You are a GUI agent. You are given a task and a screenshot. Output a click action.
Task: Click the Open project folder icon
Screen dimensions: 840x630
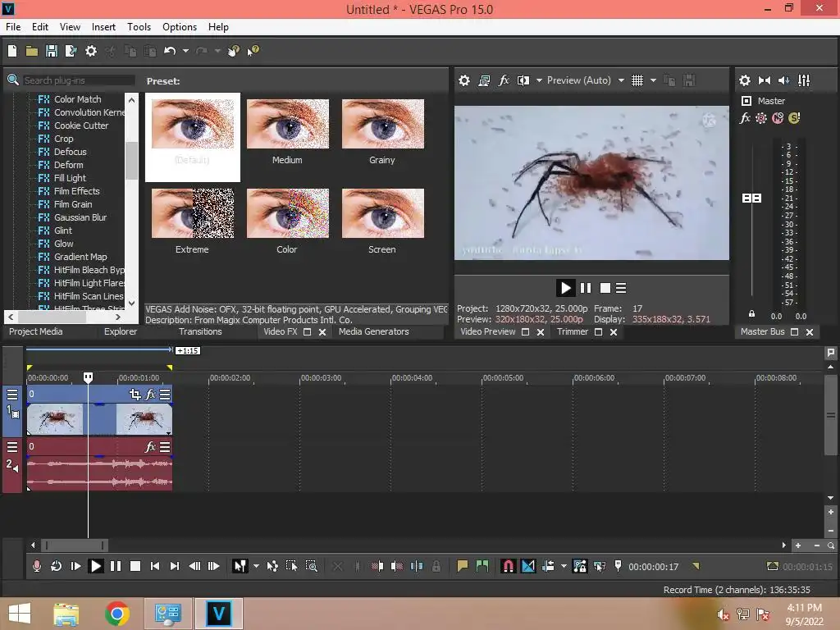pos(32,51)
